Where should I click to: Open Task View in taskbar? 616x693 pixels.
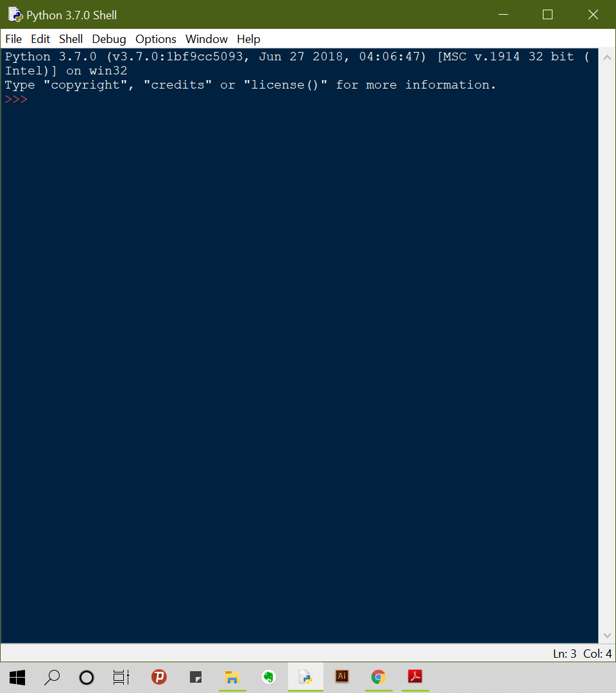121,677
